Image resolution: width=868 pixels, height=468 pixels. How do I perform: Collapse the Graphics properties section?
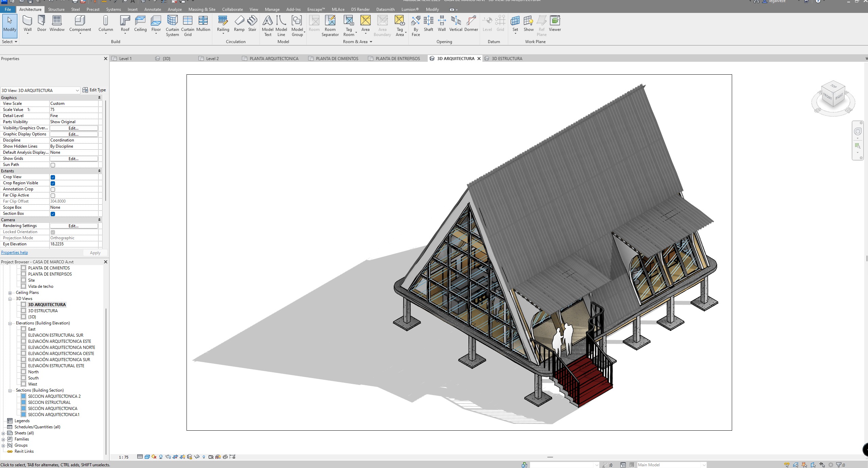click(99, 98)
